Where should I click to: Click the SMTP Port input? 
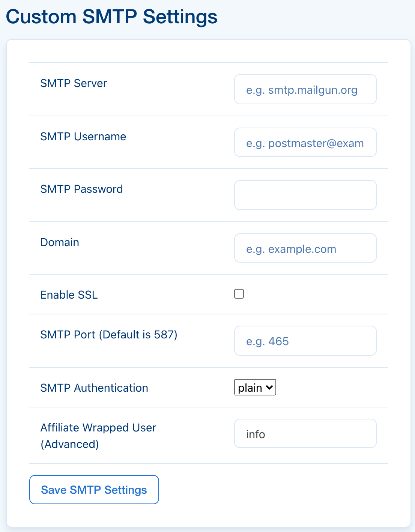[x=305, y=341]
